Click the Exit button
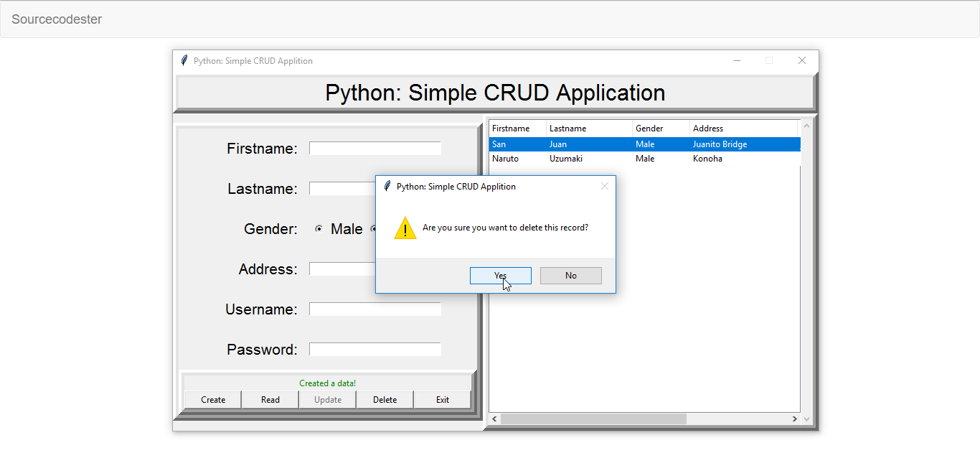Screen dimensions: 980x476 (442, 399)
